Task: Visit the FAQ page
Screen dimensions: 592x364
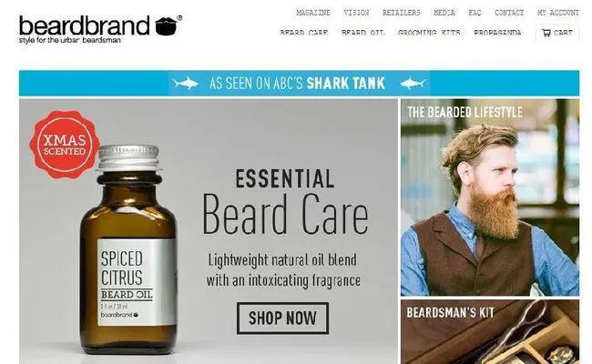Action: coord(475,13)
